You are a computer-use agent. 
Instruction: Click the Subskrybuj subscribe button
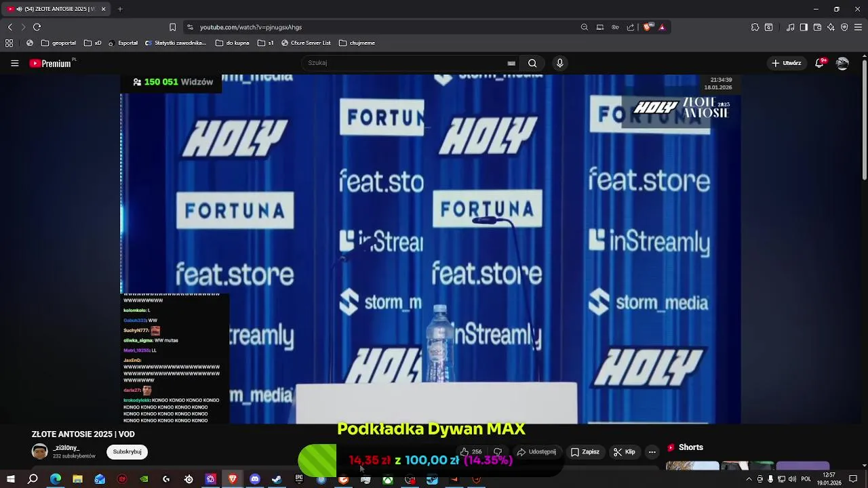coord(127,452)
